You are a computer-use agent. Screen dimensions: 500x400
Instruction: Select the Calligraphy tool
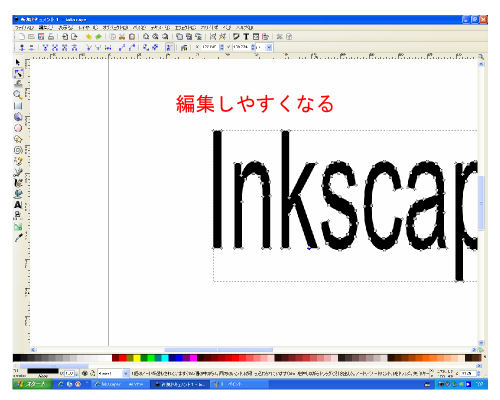[x=18, y=183]
